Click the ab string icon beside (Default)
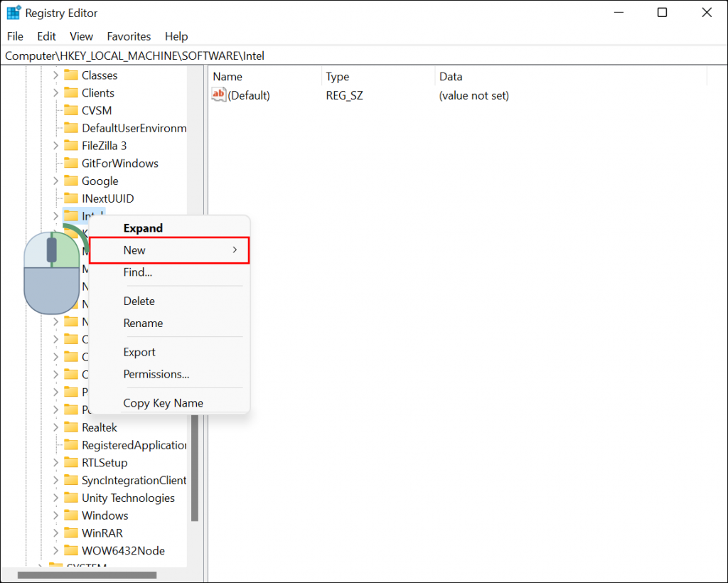 [x=218, y=95]
